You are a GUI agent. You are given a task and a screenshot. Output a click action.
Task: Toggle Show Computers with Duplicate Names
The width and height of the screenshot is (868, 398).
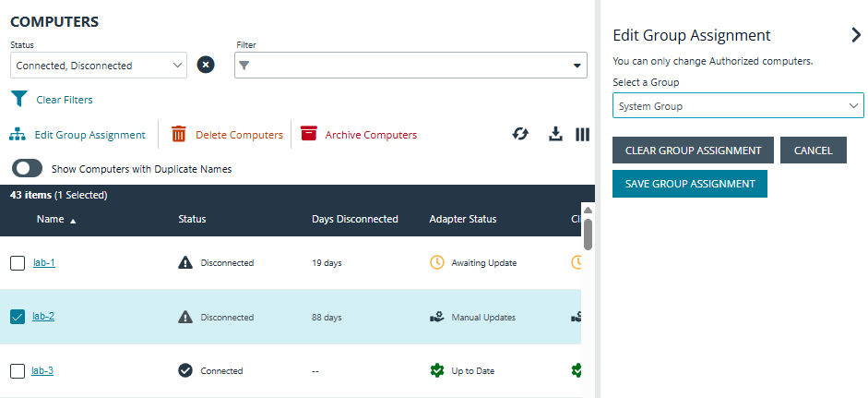click(27, 168)
